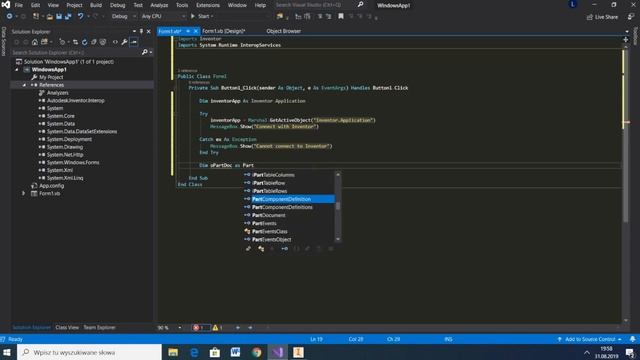This screenshot has height=360, width=640.
Task: Click the IntelliSense list scrollbar down arrow
Action: coord(338,240)
